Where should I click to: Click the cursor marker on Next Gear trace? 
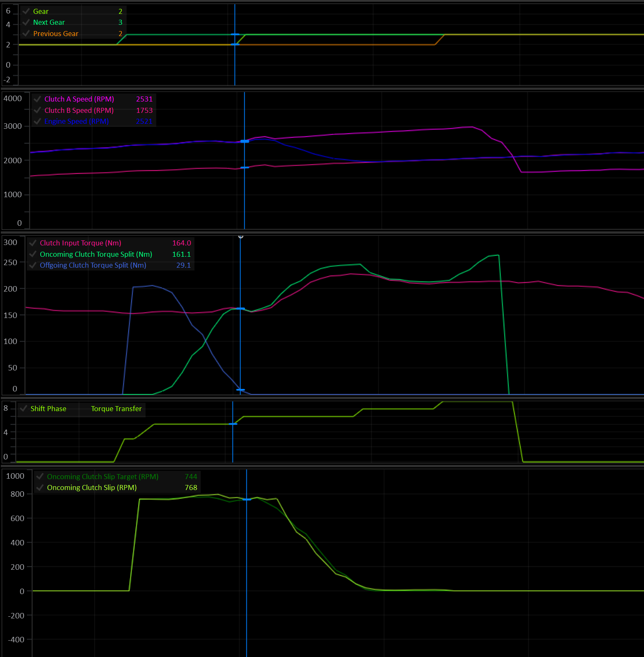pyautogui.click(x=235, y=34)
